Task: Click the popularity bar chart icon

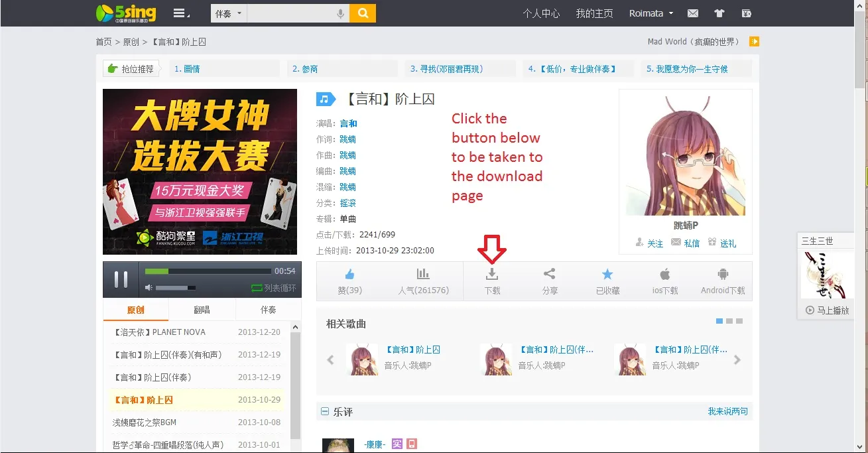Action: point(423,275)
